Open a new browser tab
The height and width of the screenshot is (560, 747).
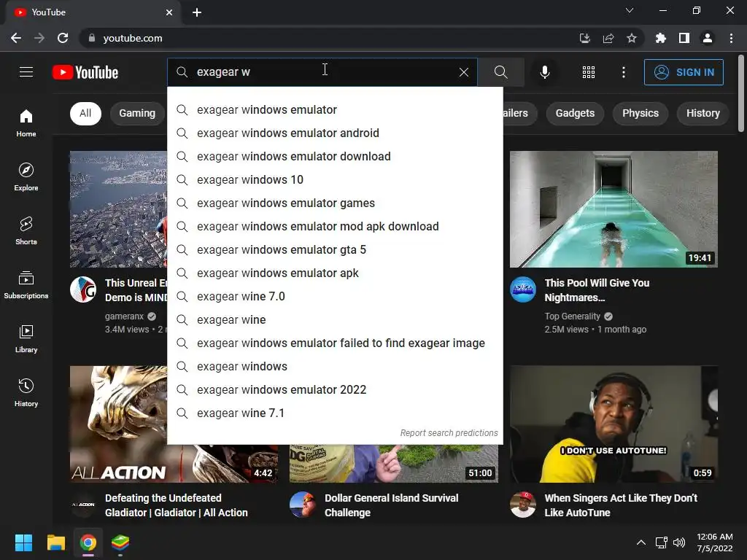[x=197, y=12]
